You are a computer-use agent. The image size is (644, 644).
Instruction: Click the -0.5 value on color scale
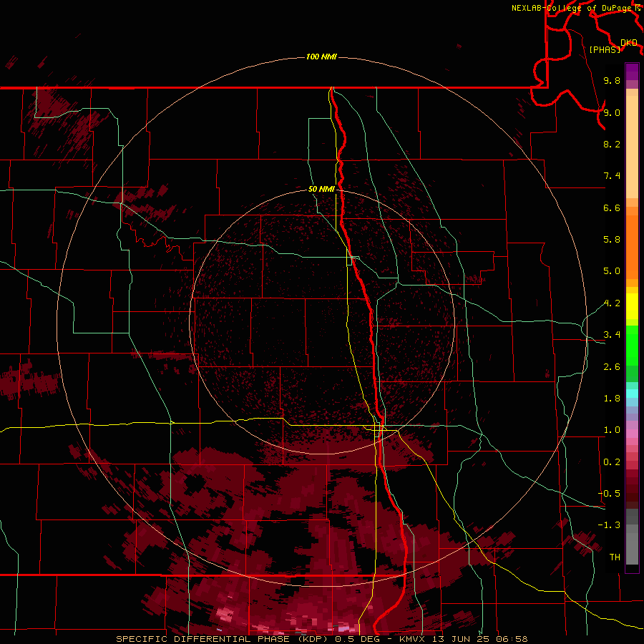[609, 494]
